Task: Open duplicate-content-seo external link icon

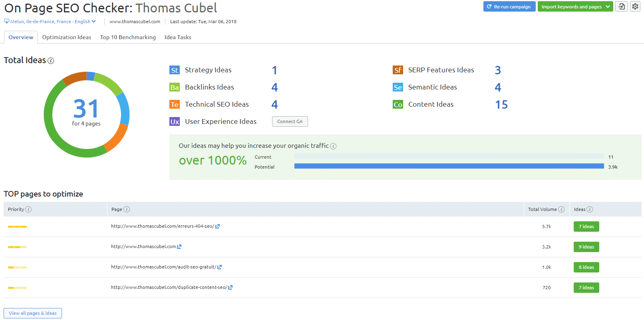Action: click(x=231, y=288)
